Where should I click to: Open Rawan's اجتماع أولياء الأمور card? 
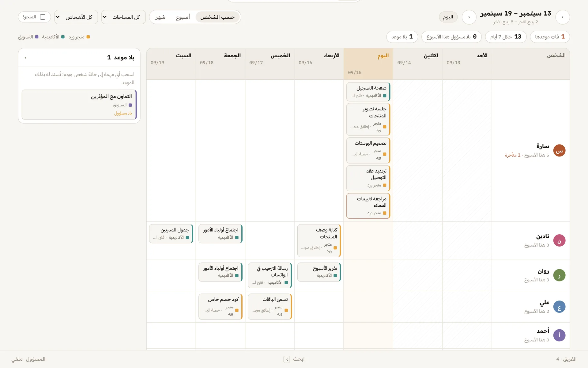[x=221, y=272]
